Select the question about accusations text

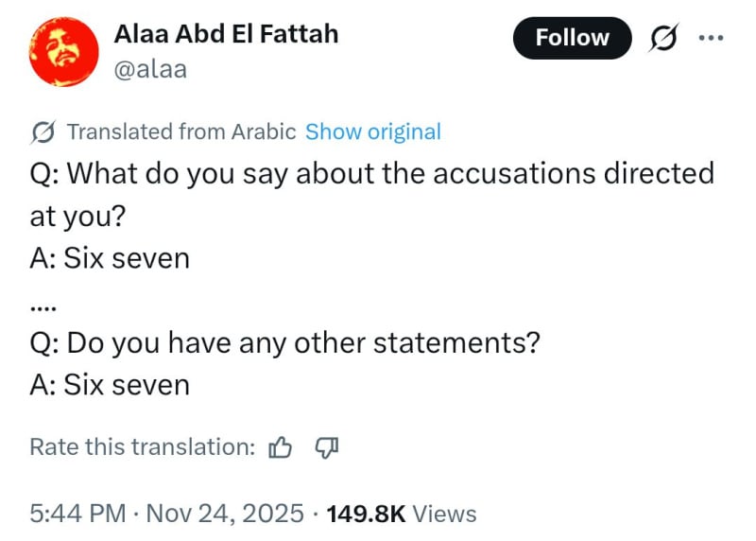(x=371, y=195)
